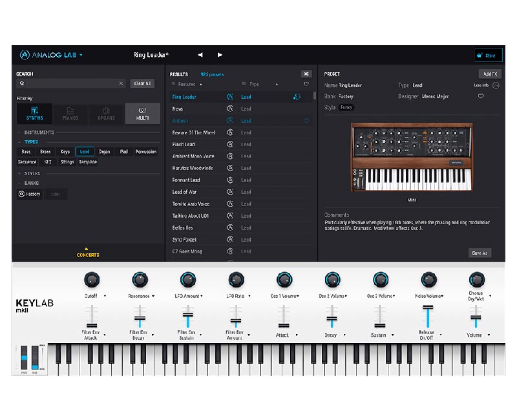Open the Store button
This screenshot has width=517, height=420.
tap(489, 55)
